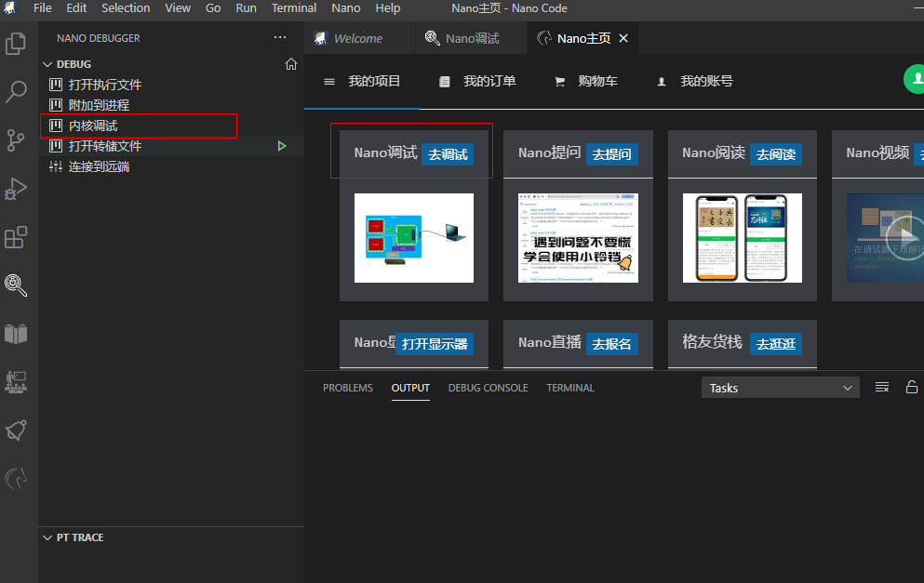Go to 我的账号 tab

click(706, 81)
